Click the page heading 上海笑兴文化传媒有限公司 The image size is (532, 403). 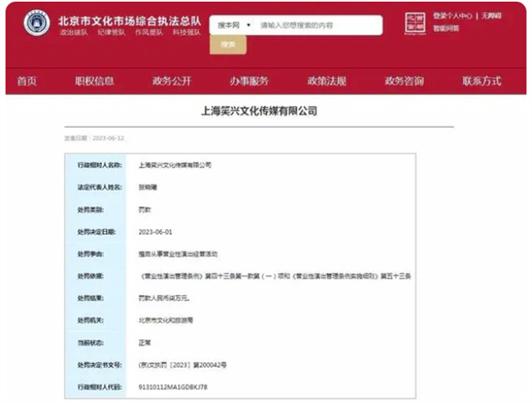click(259, 111)
